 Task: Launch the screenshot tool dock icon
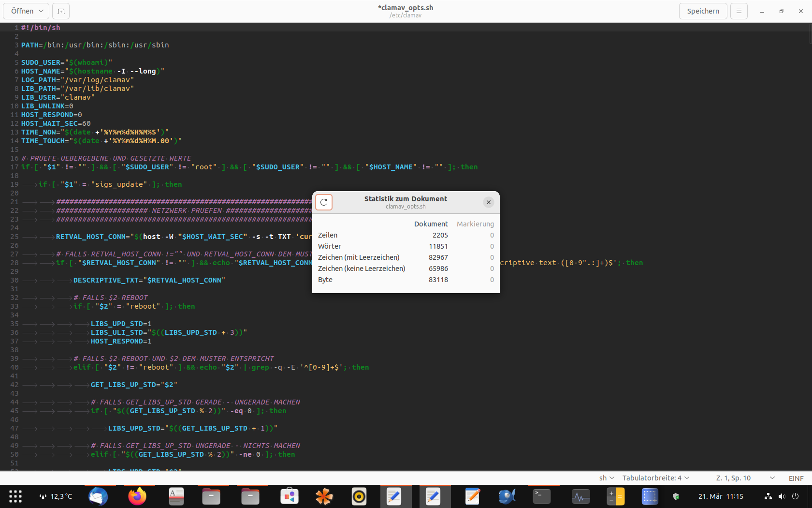pos(651,496)
